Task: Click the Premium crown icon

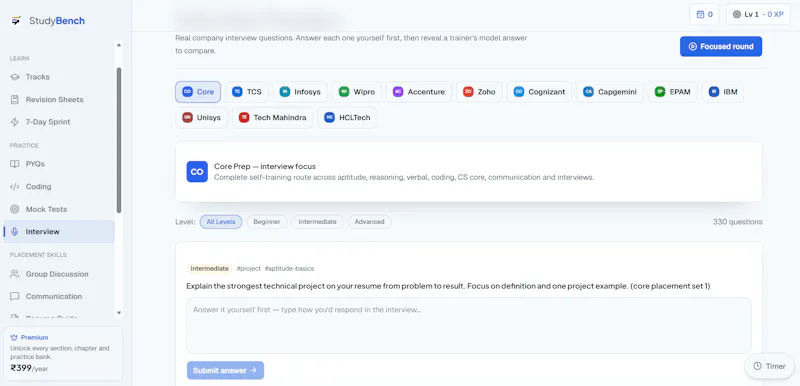Action: pyautogui.click(x=14, y=338)
